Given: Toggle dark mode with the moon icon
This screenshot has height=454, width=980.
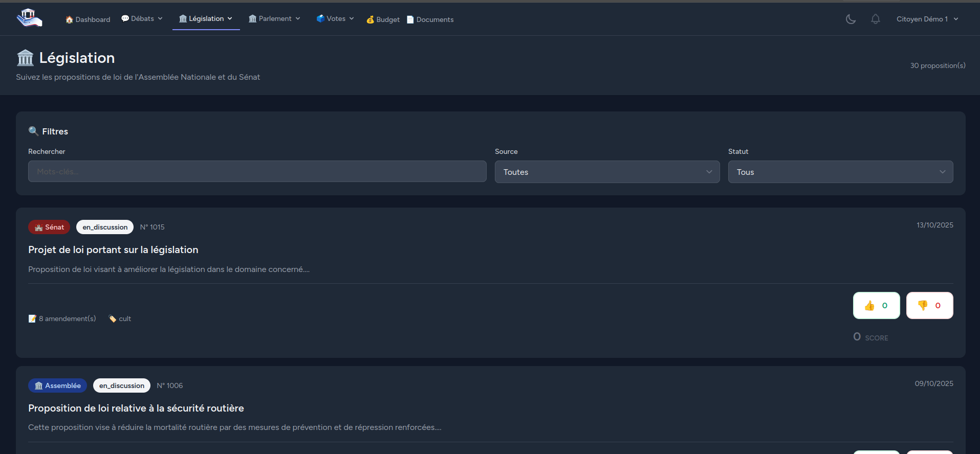Looking at the screenshot, I should point(851,19).
